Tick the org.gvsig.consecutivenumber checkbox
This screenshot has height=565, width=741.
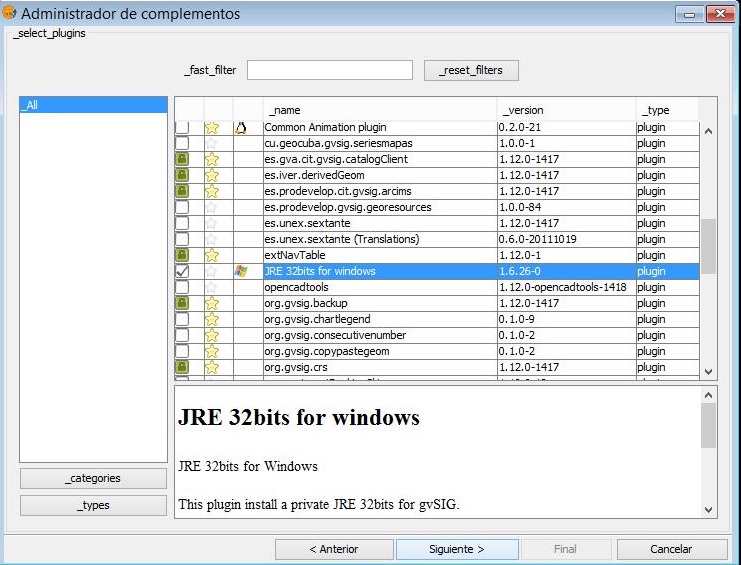(x=182, y=335)
